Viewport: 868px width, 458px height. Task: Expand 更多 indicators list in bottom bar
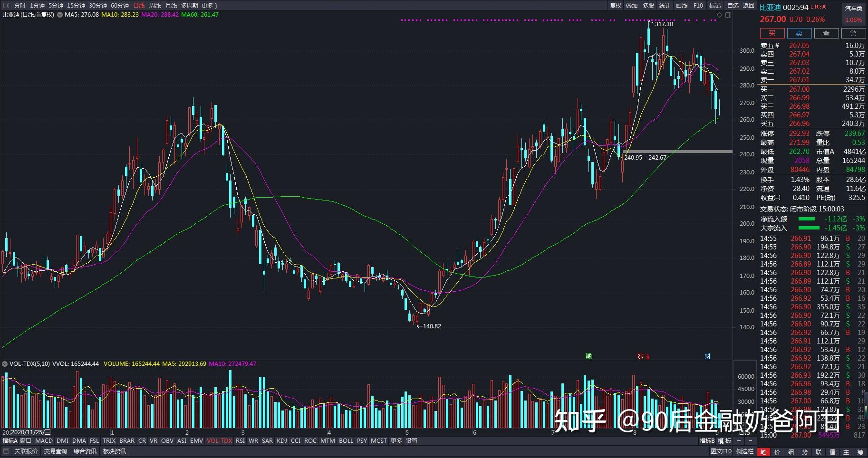(x=396, y=441)
